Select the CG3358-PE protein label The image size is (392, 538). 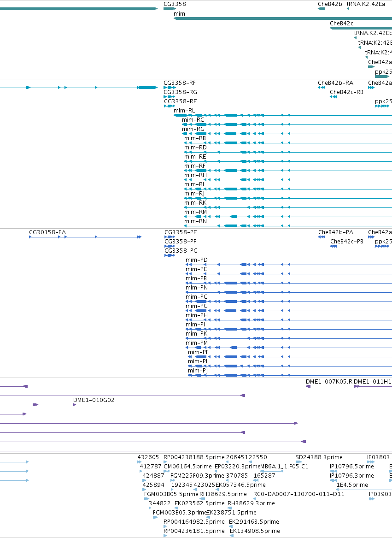tap(181, 233)
